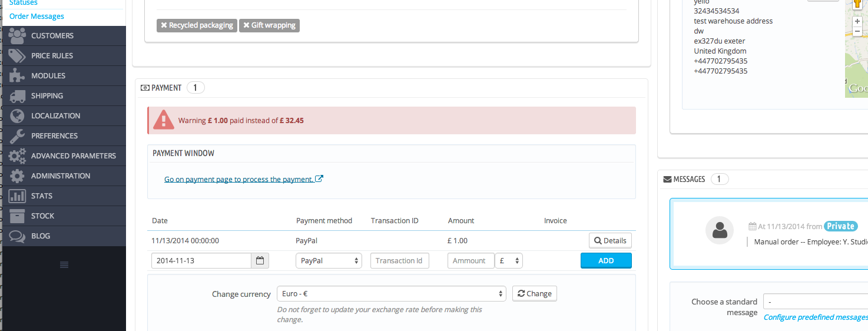868x331 pixels.
Task: Click the Shipping truck icon
Action: tap(17, 96)
